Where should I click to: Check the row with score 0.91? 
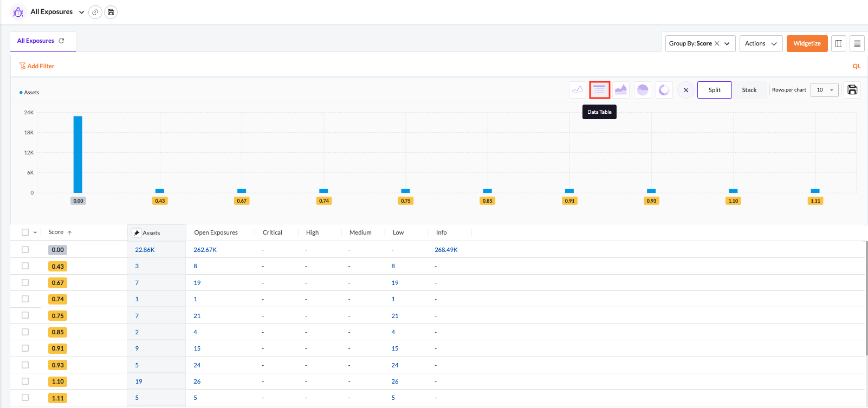(x=25, y=348)
